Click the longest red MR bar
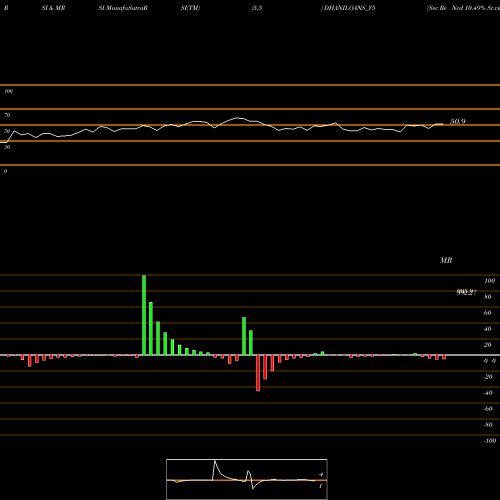 pyautogui.click(x=258, y=373)
